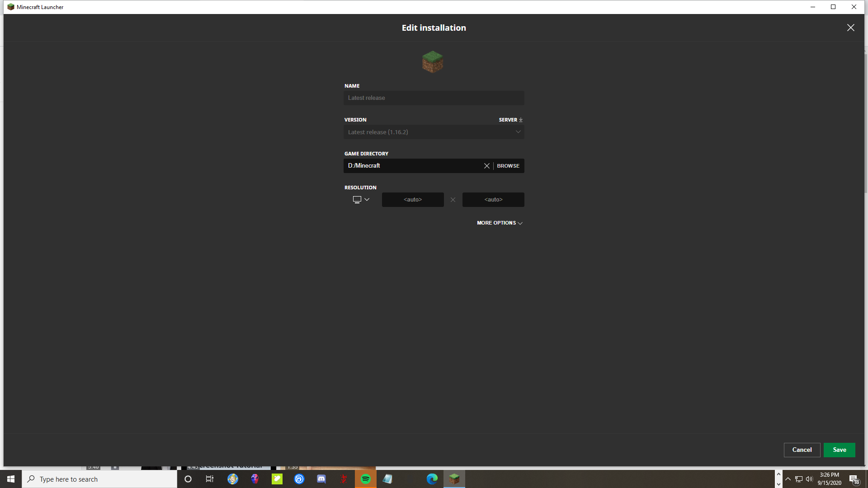The height and width of the screenshot is (488, 868).
Task: Clear the game directory path with X
Action: pos(487,166)
